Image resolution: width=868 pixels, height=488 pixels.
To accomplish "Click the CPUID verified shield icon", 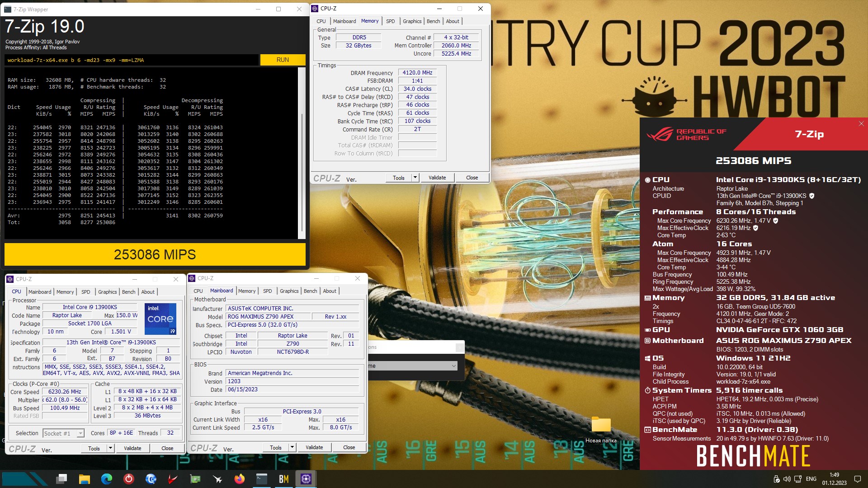I will point(812,196).
